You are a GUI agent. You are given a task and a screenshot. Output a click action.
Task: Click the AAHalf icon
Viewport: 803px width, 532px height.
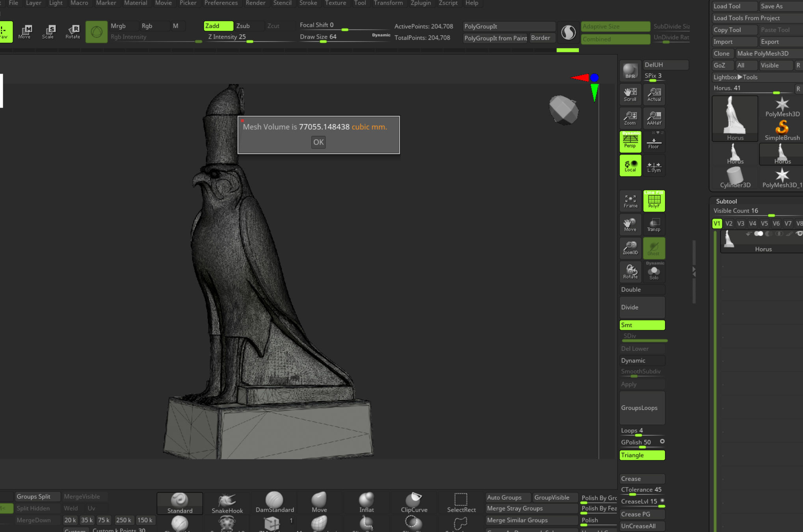click(x=654, y=118)
